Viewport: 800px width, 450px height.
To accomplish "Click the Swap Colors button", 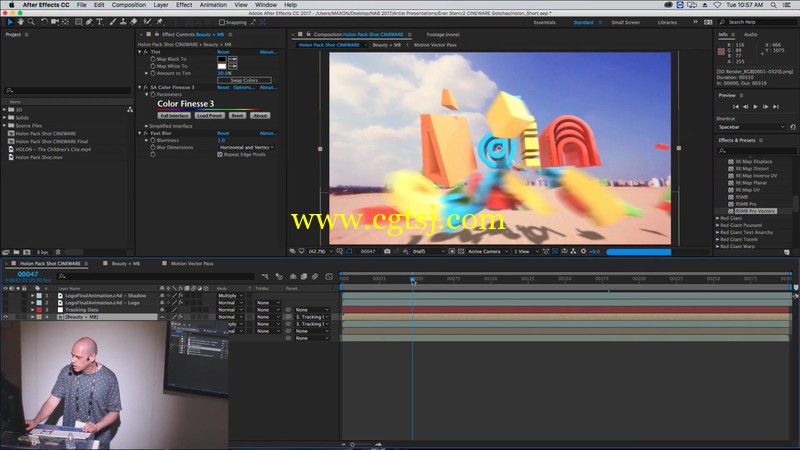I will coord(244,81).
